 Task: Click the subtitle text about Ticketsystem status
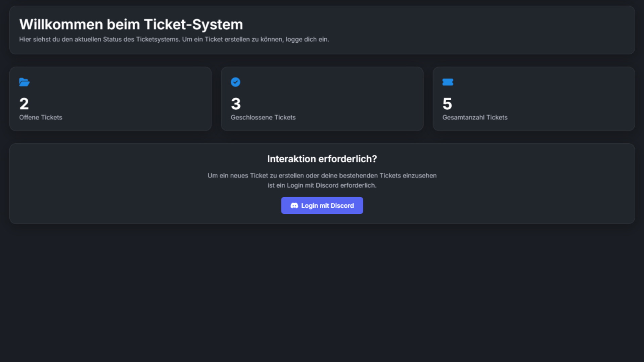pyautogui.click(x=174, y=39)
